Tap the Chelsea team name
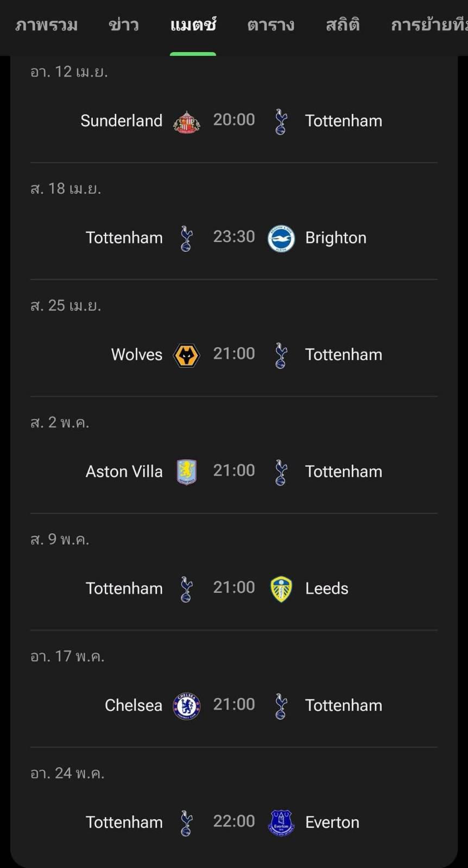 click(134, 705)
